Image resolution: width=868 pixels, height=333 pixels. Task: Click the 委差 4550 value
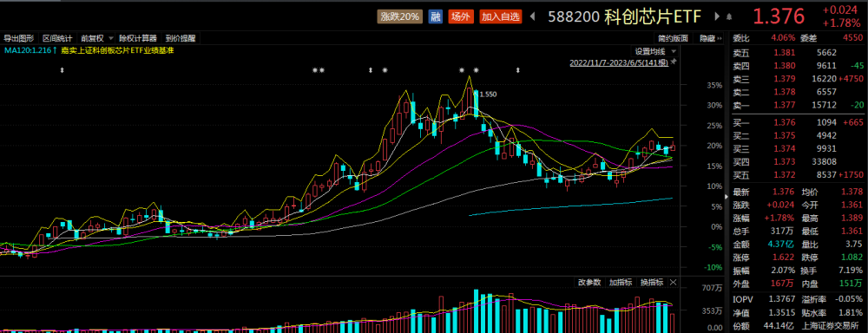tap(852, 38)
